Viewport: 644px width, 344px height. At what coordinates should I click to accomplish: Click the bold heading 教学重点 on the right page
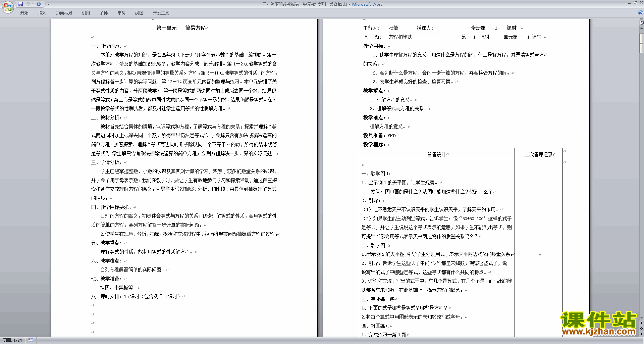(x=374, y=91)
